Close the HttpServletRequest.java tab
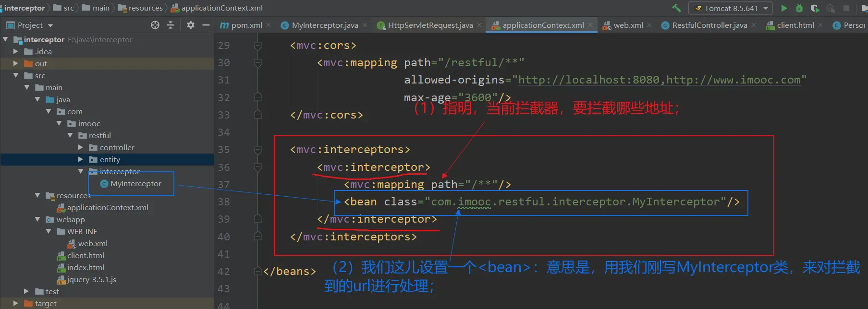 tap(479, 25)
